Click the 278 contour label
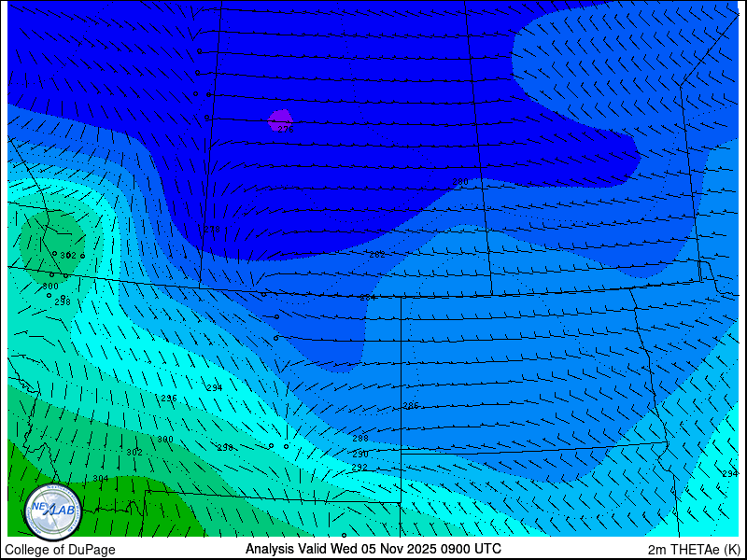Image resolution: width=747 pixels, height=560 pixels. click(x=212, y=229)
